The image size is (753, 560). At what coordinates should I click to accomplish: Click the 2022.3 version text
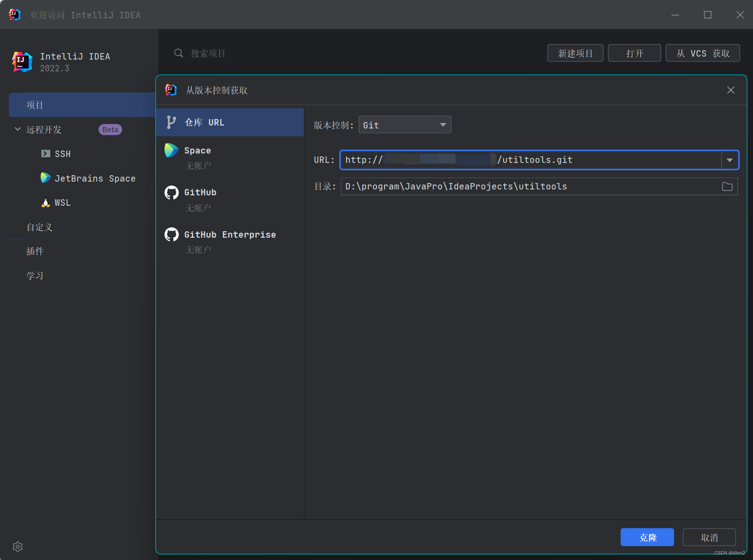(55, 68)
